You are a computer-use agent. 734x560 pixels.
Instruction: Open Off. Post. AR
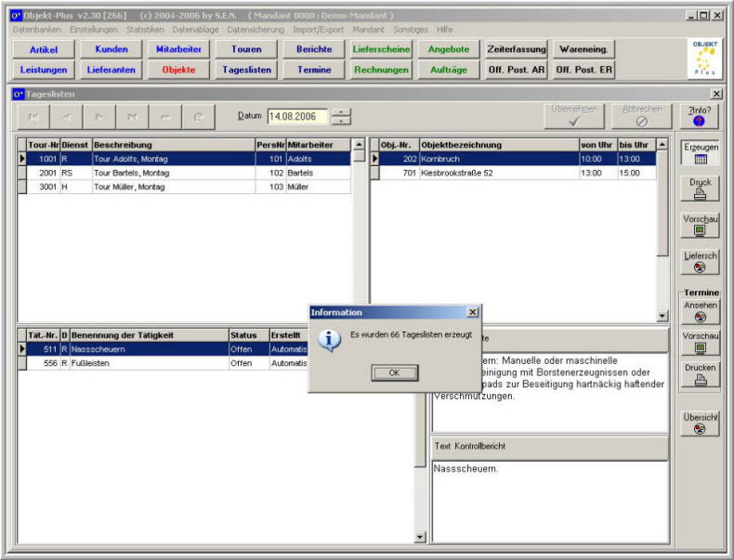[x=517, y=70]
